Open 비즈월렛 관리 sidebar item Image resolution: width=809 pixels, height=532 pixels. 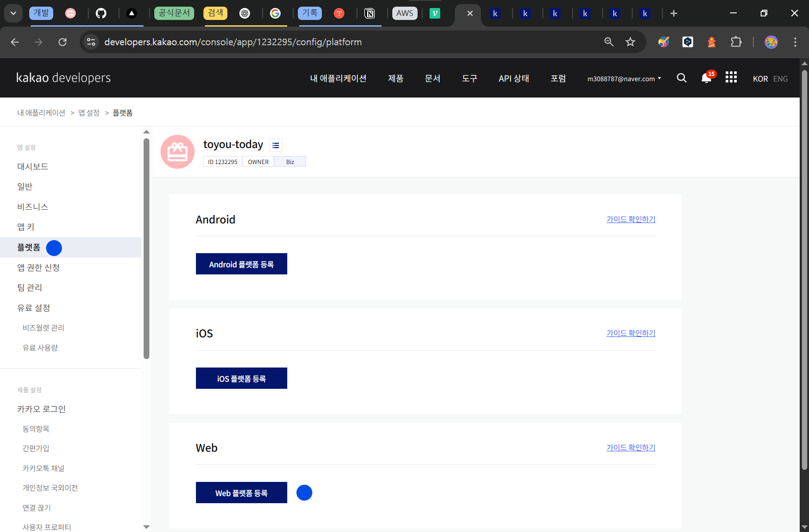(x=43, y=328)
